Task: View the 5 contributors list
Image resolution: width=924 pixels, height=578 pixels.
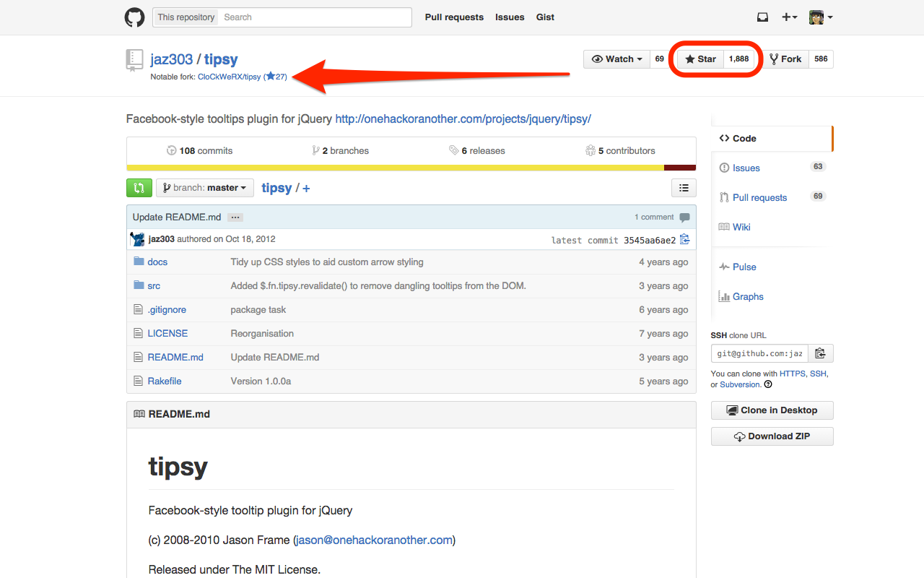Action: [621, 151]
